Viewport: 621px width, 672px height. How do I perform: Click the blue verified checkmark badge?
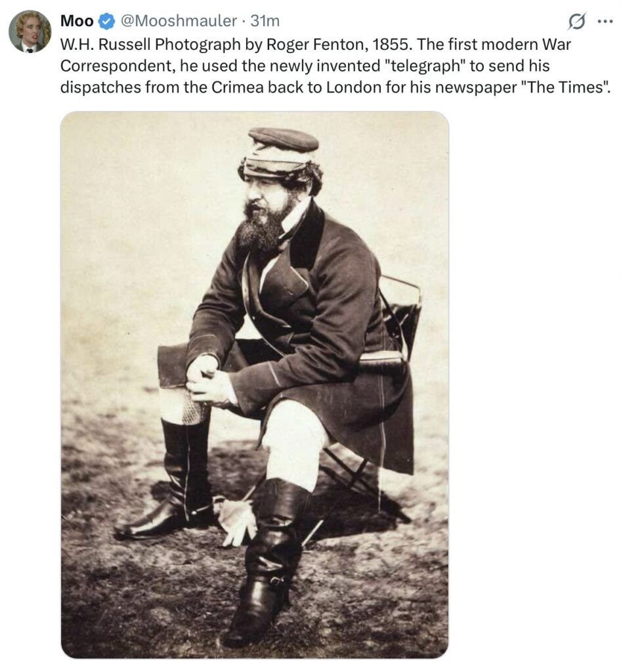[x=107, y=22]
